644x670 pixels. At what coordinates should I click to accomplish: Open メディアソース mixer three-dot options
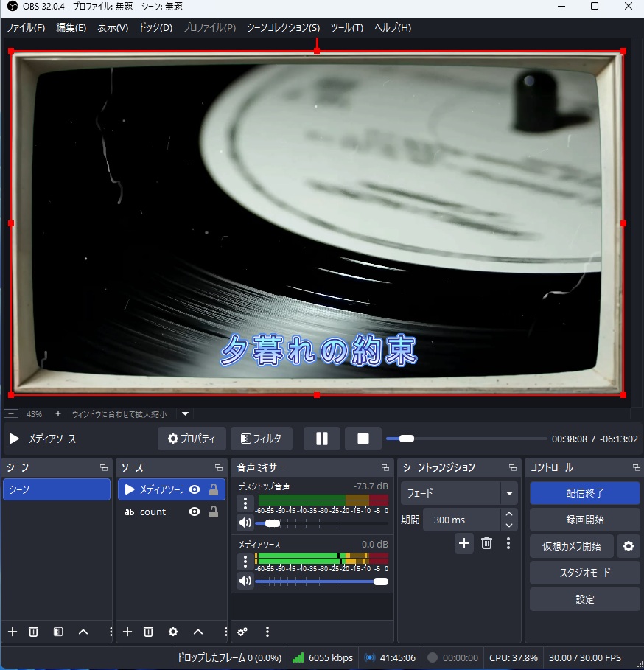click(x=245, y=562)
